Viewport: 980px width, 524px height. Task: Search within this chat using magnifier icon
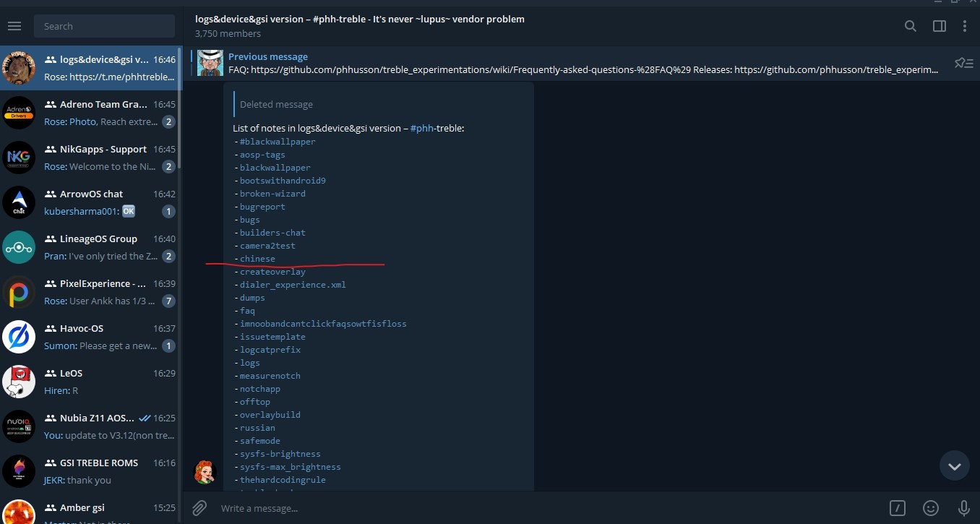click(x=911, y=26)
